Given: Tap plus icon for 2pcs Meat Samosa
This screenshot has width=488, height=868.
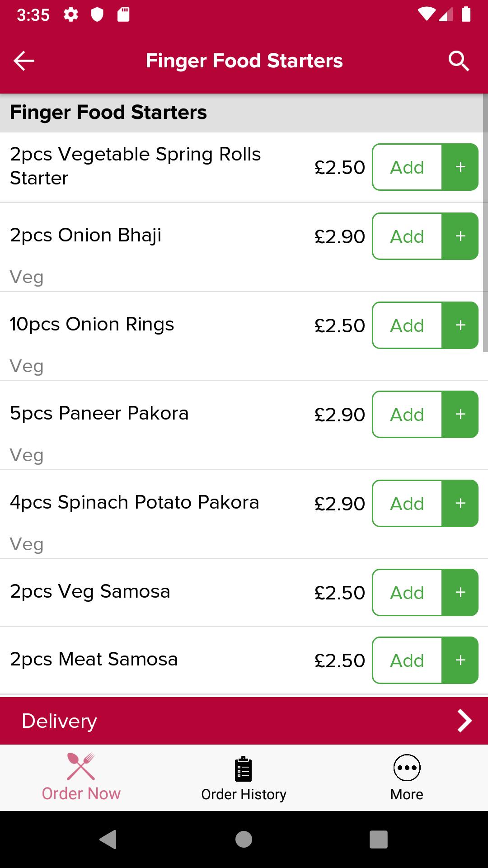Looking at the screenshot, I should tap(460, 660).
